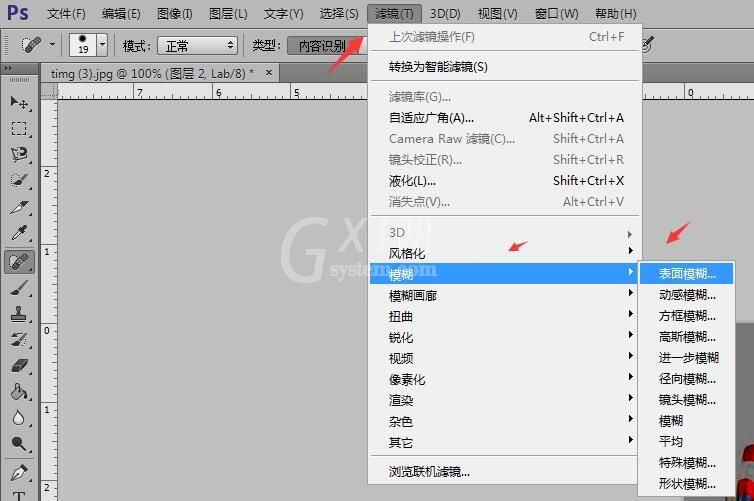Image resolution: width=754 pixels, height=501 pixels.
Task: Select the Paint Bucket tool
Action: (x=19, y=392)
